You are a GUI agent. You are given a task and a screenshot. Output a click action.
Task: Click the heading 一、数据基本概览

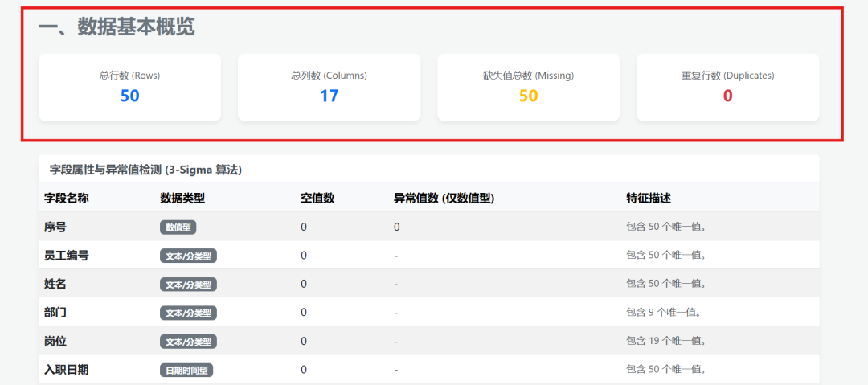[x=117, y=27]
